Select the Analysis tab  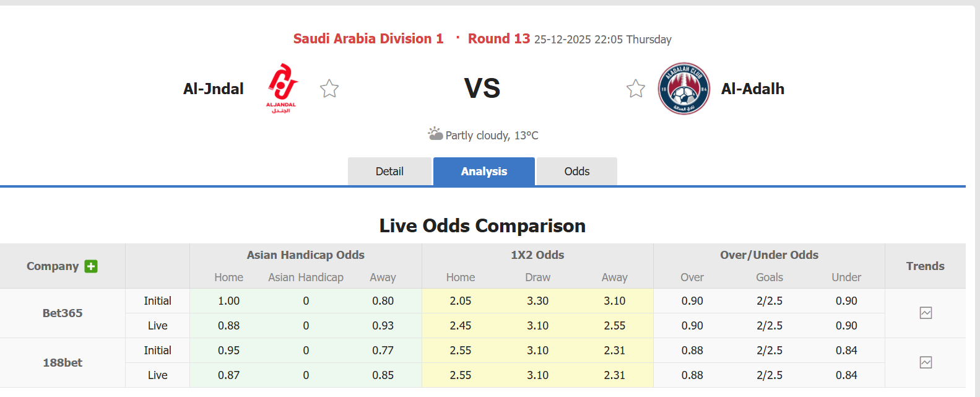point(483,171)
